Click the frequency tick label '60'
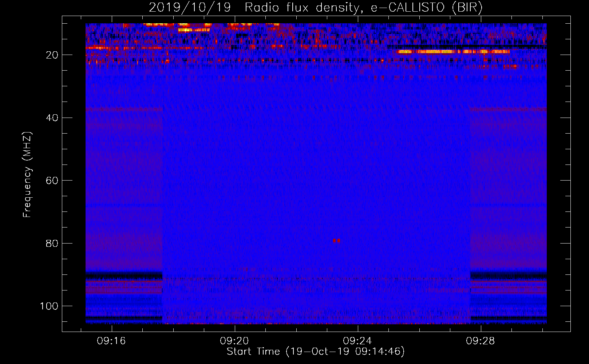This screenshot has width=589, height=364. click(52, 181)
